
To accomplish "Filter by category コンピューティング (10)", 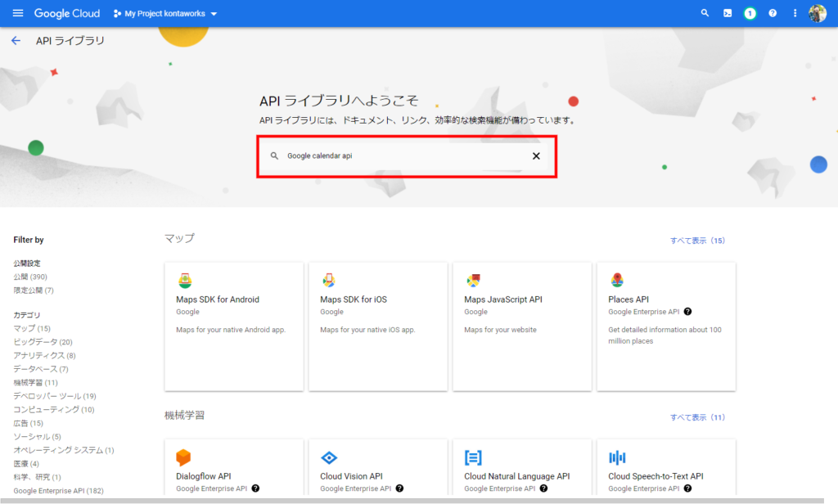I will (54, 409).
